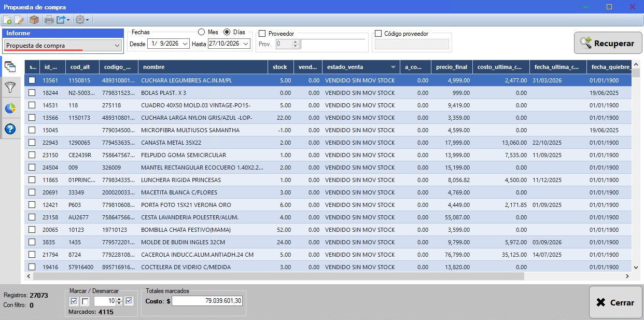
Task: Click the filter funnel icon in estado_venta header
Action: point(394,67)
